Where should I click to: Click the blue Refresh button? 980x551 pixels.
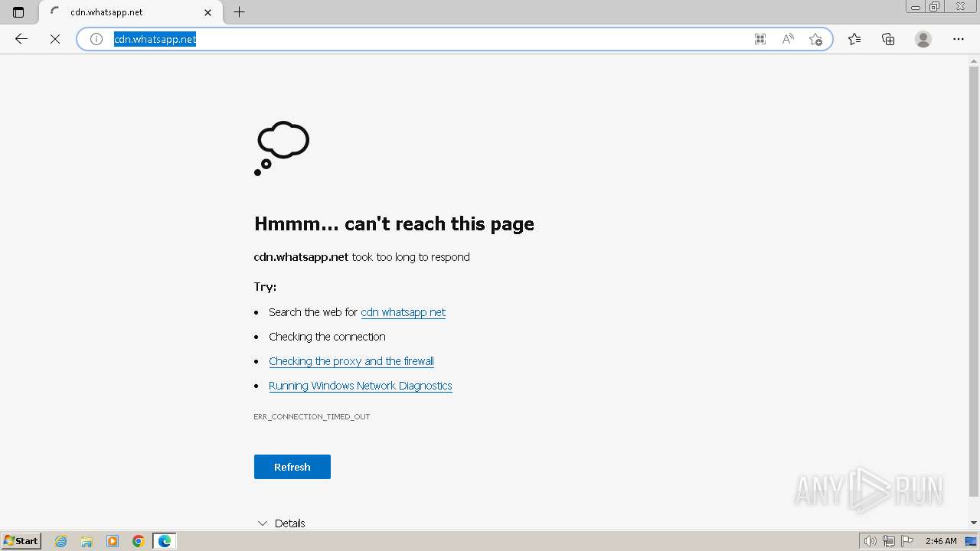(x=292, y=467)
